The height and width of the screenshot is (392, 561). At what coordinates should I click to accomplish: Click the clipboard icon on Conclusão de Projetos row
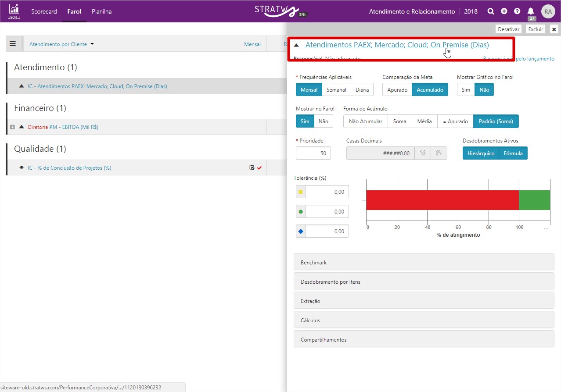coord(252,167)
